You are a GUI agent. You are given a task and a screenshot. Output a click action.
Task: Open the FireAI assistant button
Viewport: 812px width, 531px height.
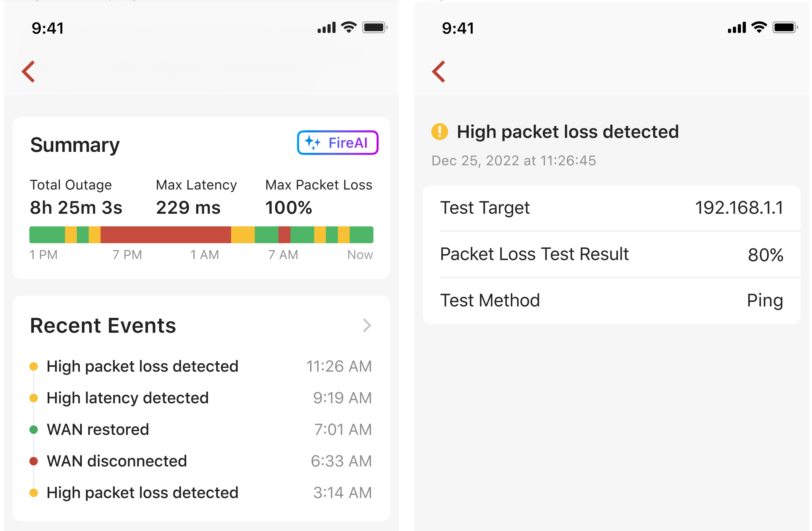coord(337,143)
